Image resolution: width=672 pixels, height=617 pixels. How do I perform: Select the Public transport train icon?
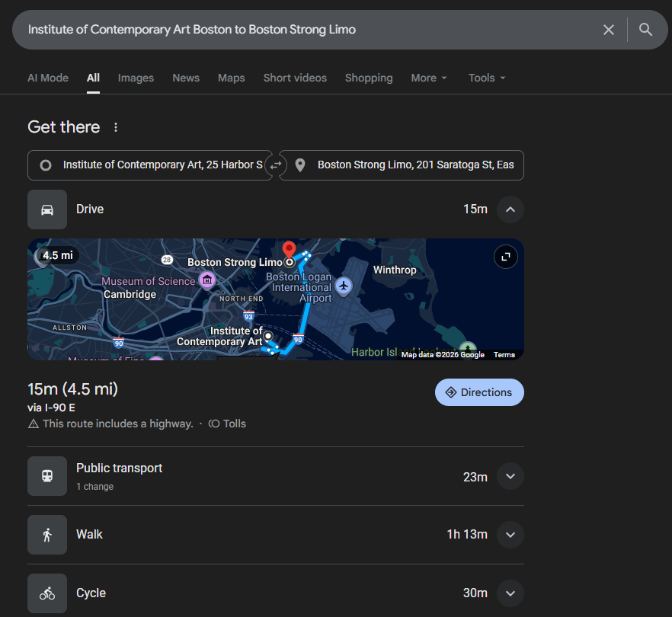pyautogui.click(x=47, y=476)
